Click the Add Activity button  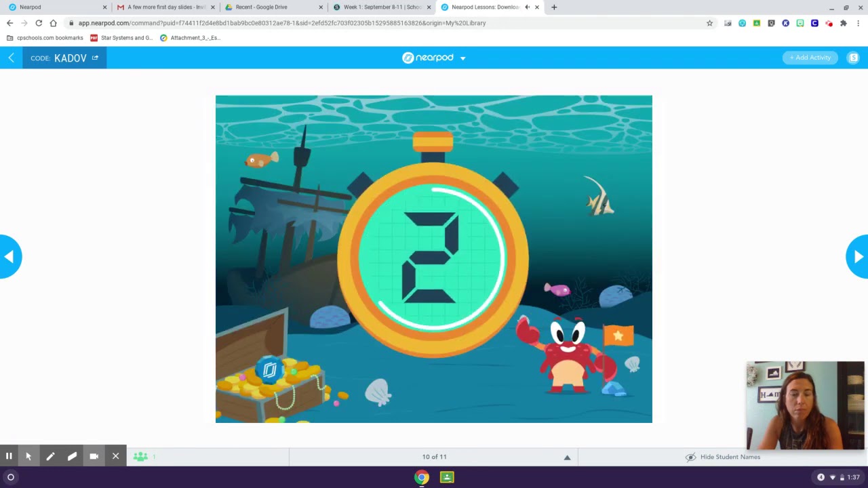810,58
